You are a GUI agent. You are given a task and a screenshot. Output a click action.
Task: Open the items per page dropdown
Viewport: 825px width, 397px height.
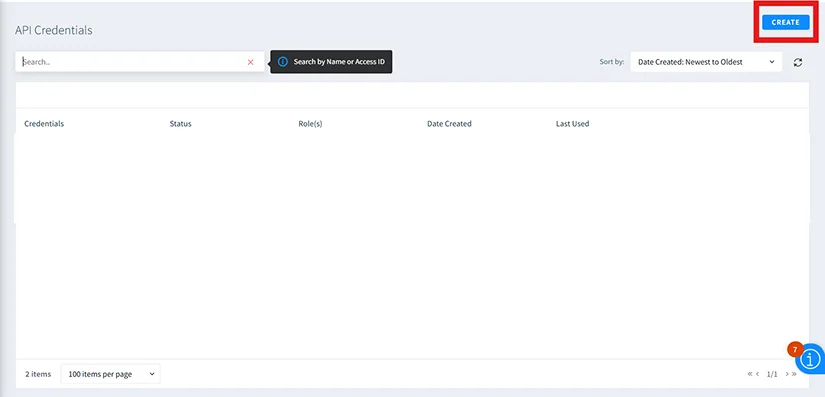(x=111, y=374)
